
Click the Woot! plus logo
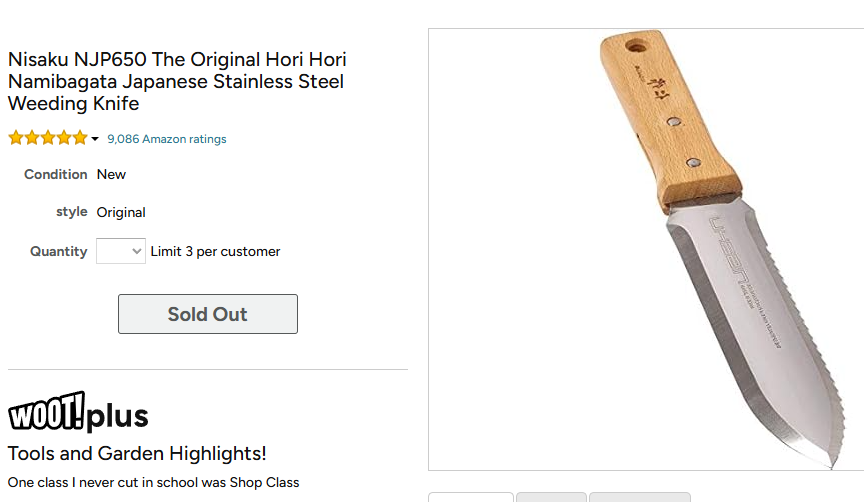click(78, 413)
